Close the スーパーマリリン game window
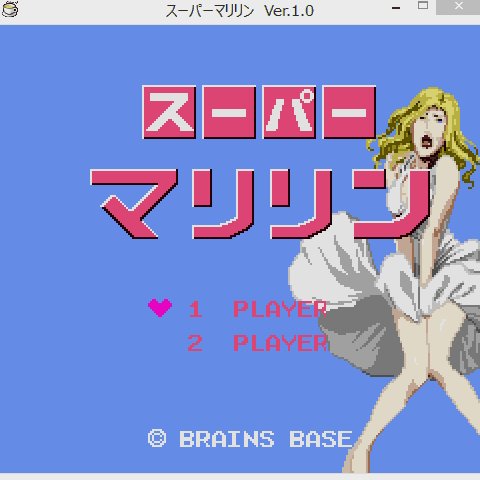The image size is (480, 480). click(x=459, y=6)
